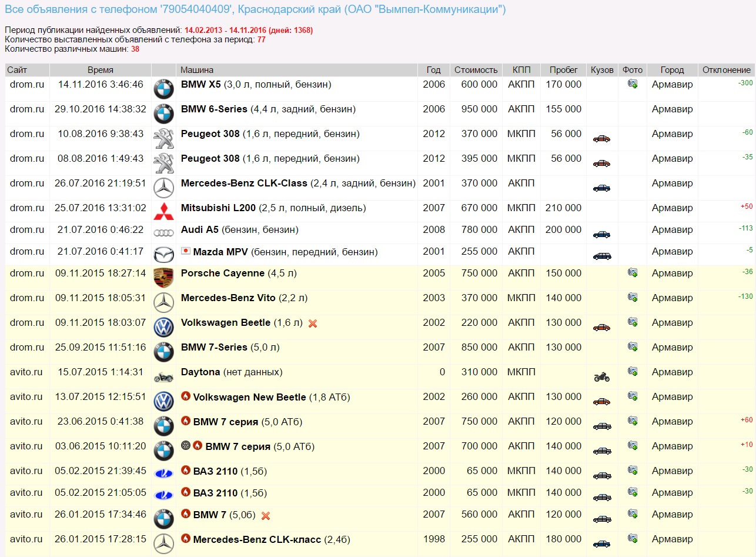The width and height of the screenshot is (756, 557).
Task: Click the Пробег column header
Action: [x=564, y=70]
